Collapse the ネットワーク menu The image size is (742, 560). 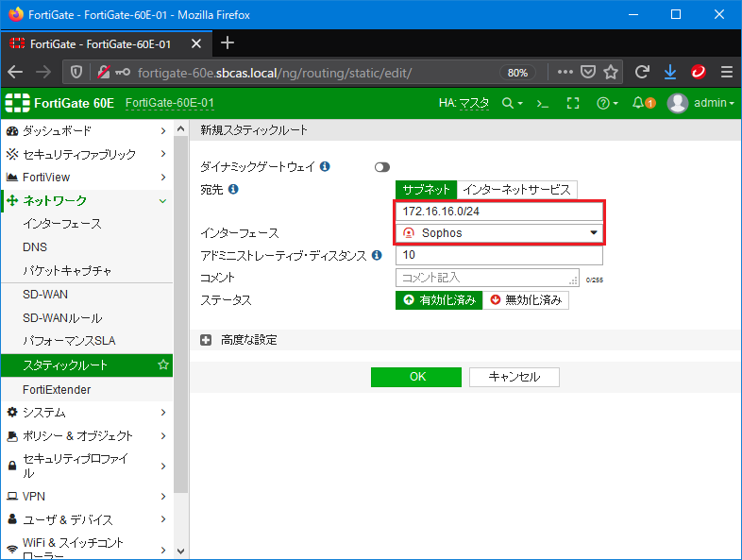[87, 201]
